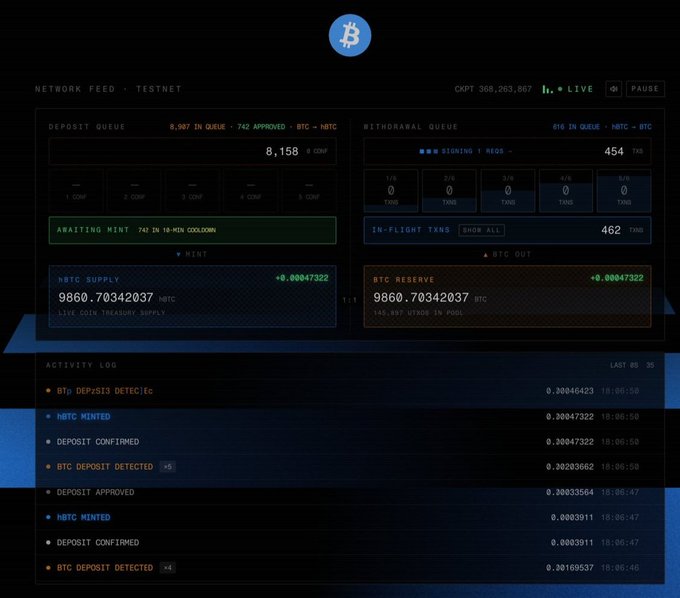The width and height of the screenshot is (680, 598).
Task: Click the 145,897 UTXOS IN POOL text
Action: tap(418, 313)
